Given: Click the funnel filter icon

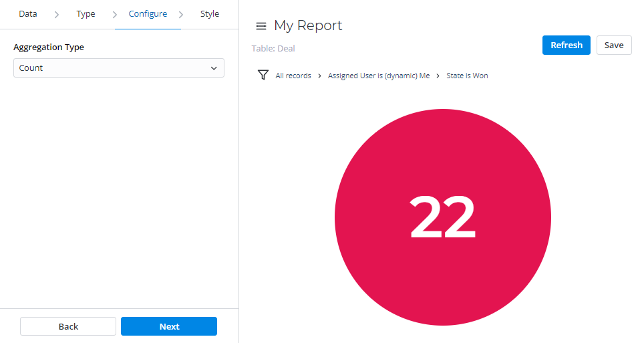Looking at the screenshot, I should pyautogui.click(x=263, y=75).
